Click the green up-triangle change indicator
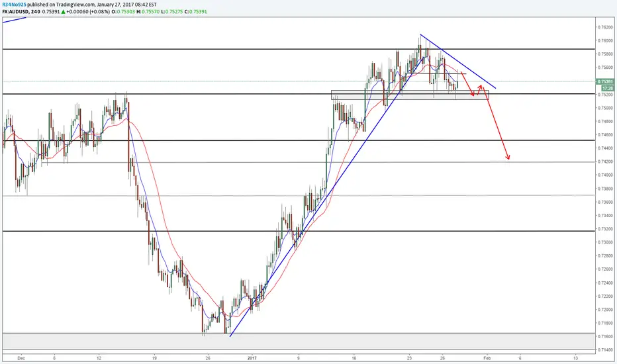Screen dimensions: 617x364 pos(64,12)
